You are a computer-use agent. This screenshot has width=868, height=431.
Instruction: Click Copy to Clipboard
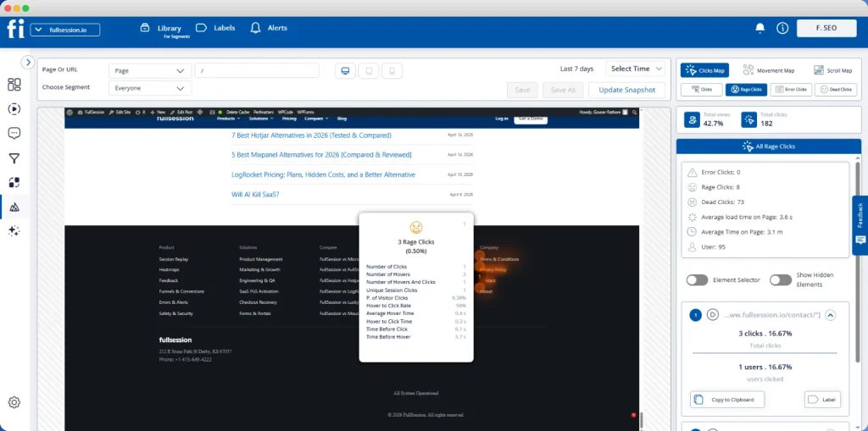coord(727,400)
